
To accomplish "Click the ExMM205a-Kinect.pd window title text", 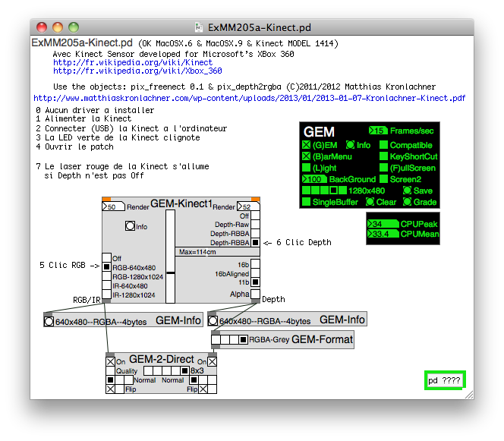I will coord(260,27).
